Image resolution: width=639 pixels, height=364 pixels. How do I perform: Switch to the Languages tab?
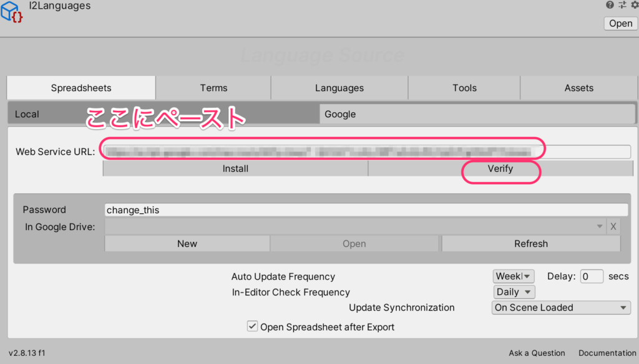point(339,88)
